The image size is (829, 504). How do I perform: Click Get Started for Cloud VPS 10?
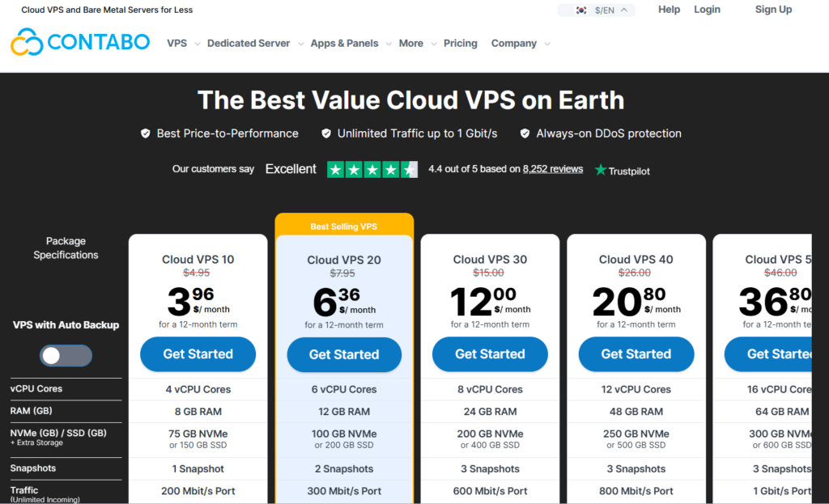[x=198, y=354]
